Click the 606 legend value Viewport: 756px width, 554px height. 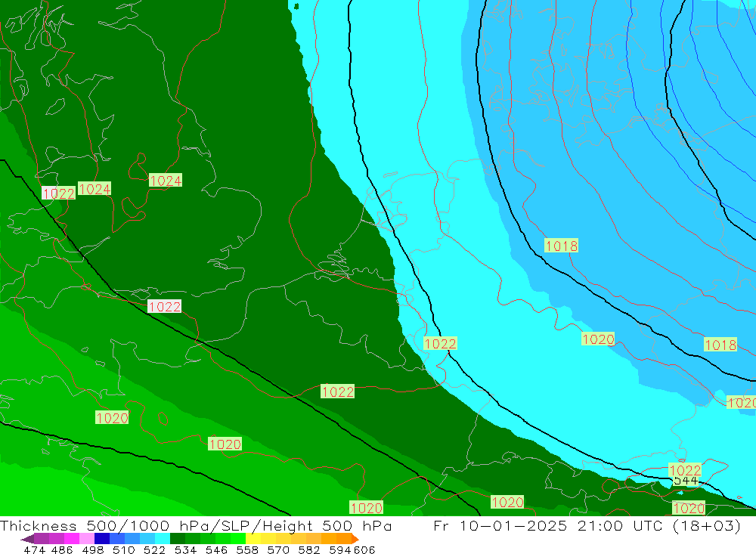(x=364, y=549)
